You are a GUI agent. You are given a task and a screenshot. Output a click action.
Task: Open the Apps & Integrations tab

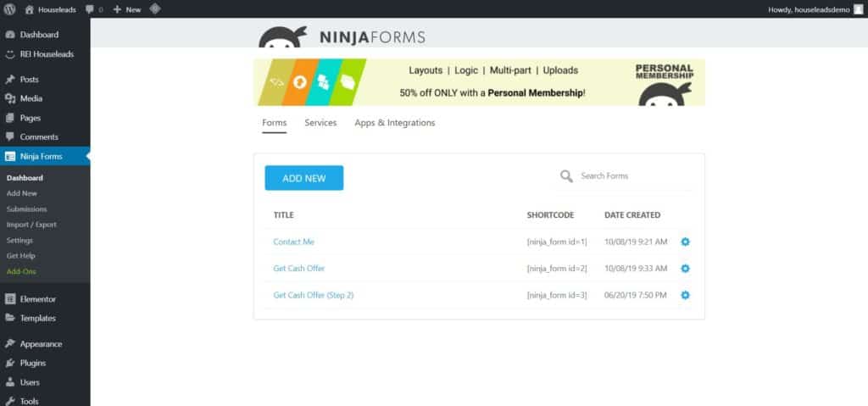point(395,123)
